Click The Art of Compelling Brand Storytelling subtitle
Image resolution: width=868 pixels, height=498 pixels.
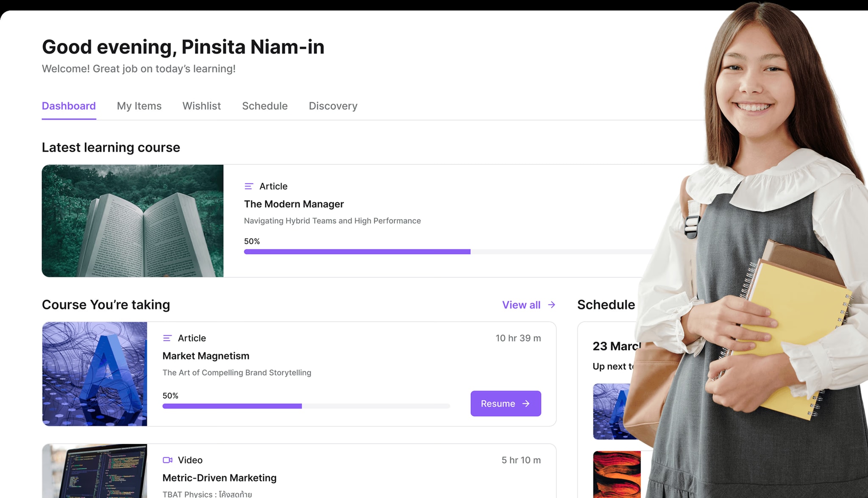pyautogui.click(x=237, y=373)
